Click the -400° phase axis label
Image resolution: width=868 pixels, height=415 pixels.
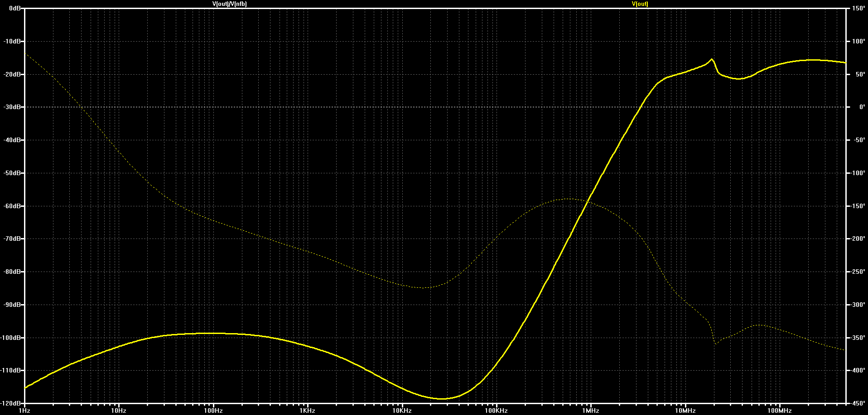click(x=857, y=370)
